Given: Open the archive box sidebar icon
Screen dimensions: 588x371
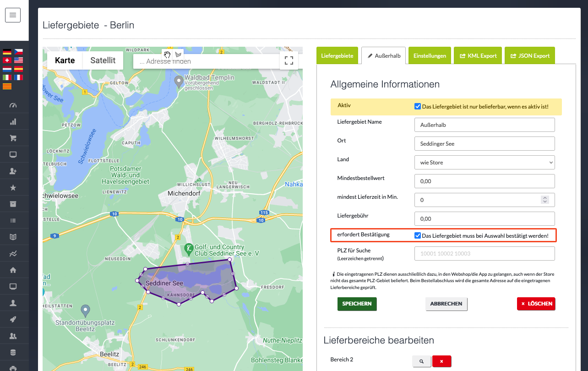Looking at the screenshot, I should pyautogui.click(x=13, y=204).
